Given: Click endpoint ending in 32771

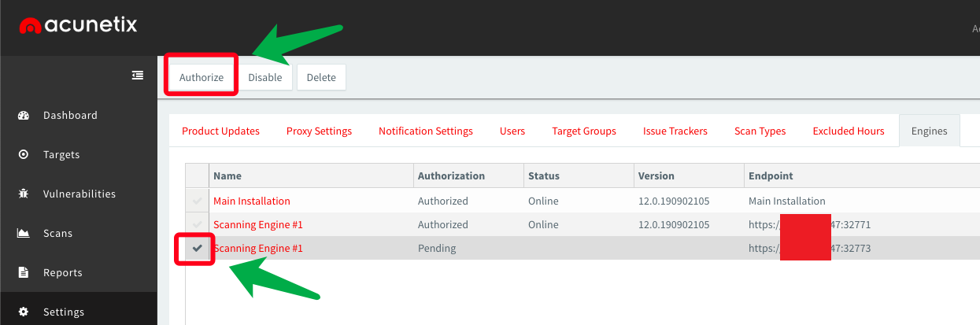Looking at the screenshot, I should [x=809, y=224].
